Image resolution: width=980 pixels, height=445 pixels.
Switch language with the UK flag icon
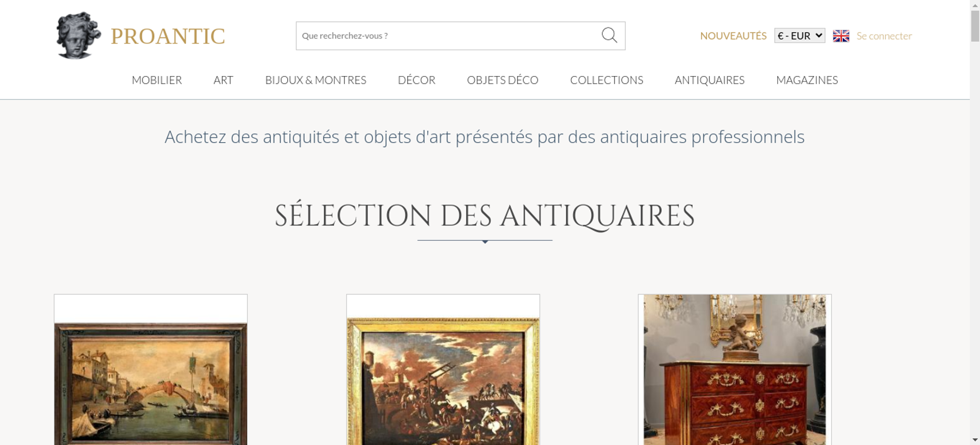coord(841,36)
